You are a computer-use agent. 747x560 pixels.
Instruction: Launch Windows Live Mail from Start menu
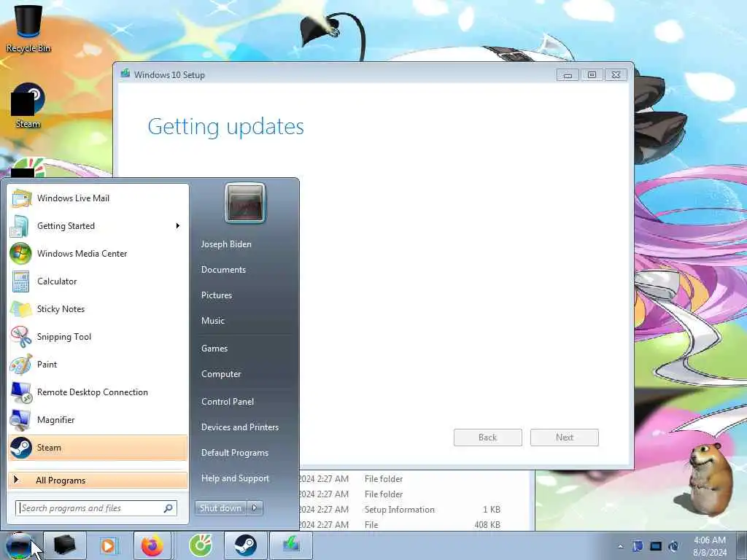(98, 198)
